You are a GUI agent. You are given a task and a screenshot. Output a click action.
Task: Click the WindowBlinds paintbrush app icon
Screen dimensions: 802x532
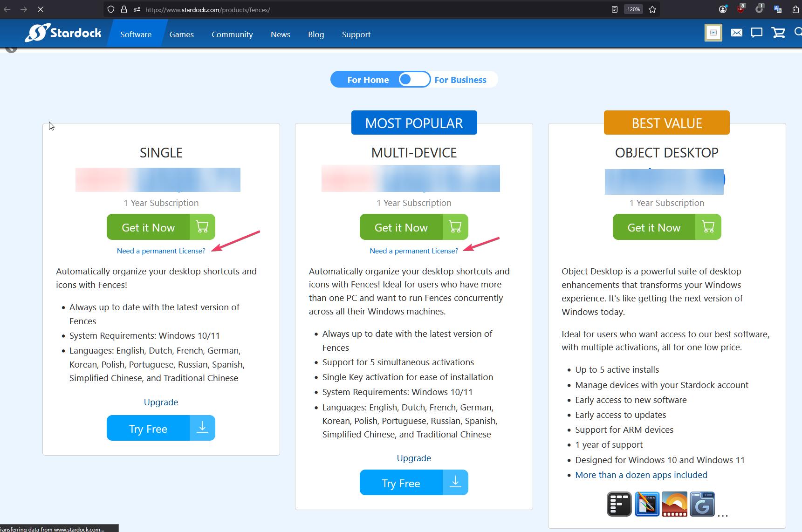point(647,504)
